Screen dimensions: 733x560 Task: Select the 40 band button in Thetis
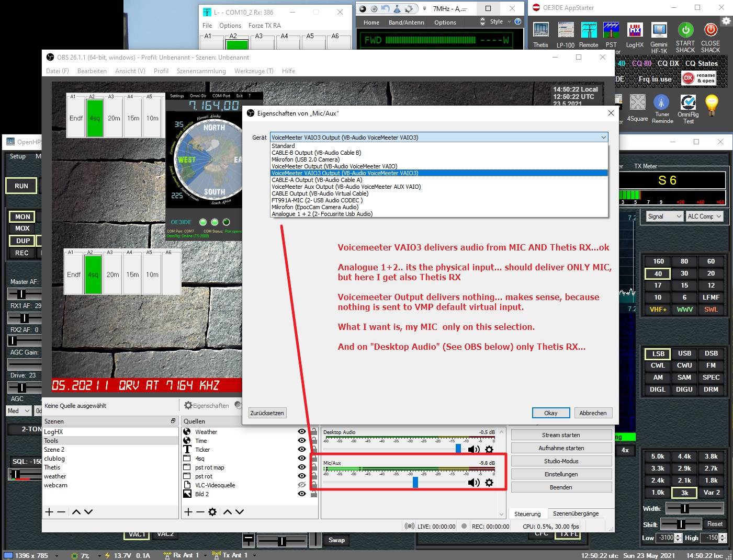658,273
